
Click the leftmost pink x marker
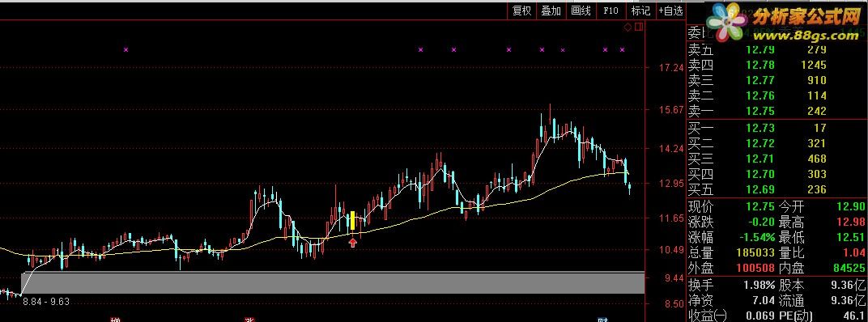tap(126, 50)
